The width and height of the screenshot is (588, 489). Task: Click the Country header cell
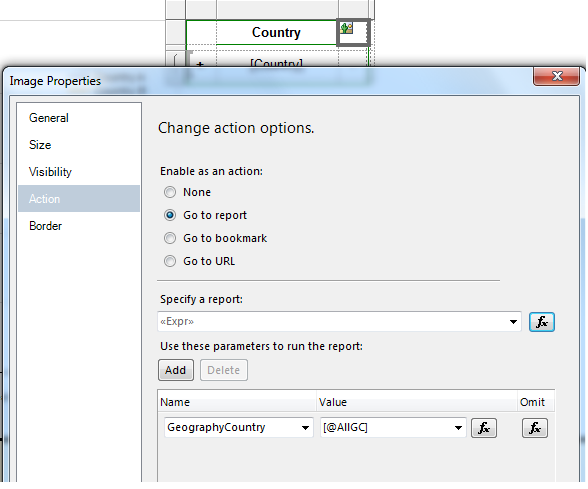pos(276,32)
